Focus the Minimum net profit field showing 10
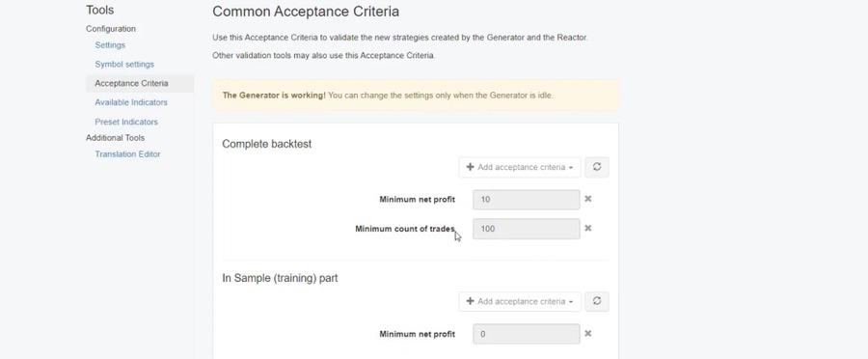The image size is (868, 359). click(526, 200)
